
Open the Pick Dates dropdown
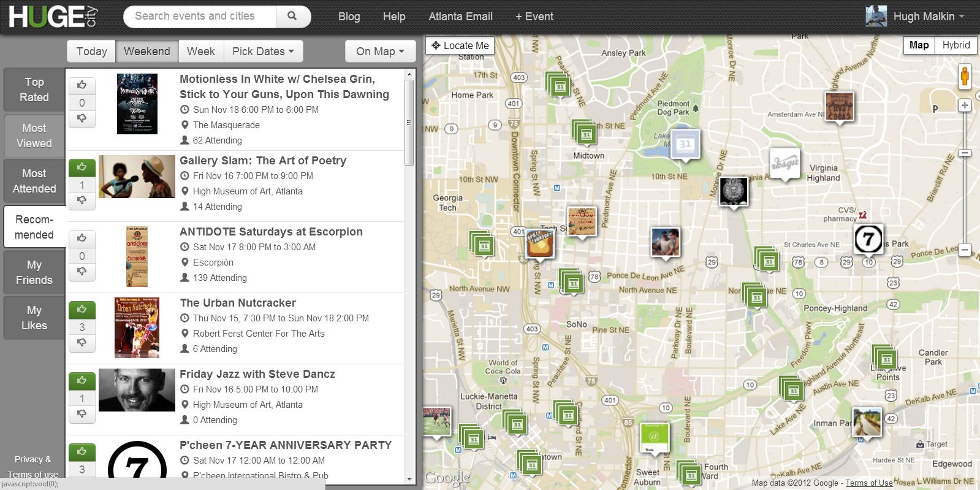pyautogui.click(x=263, y=52)
